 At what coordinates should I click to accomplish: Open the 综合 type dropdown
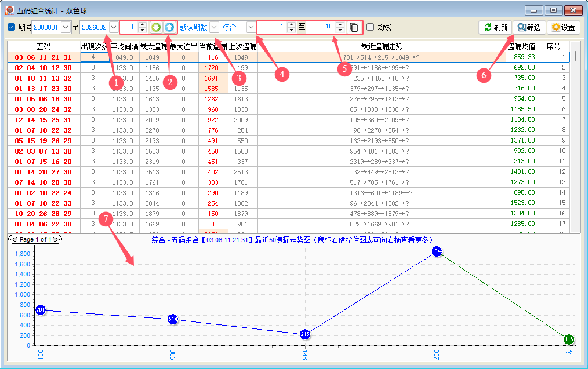pyautogui.click(x=251, y=27)
